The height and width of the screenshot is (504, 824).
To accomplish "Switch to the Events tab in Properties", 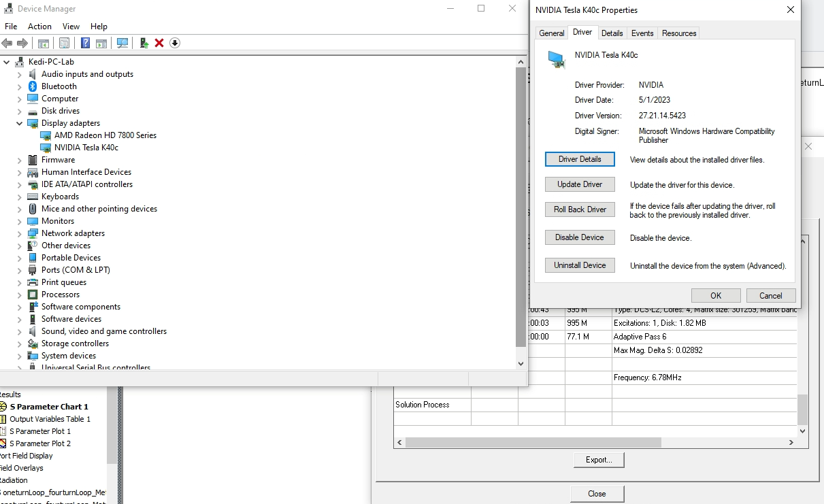I will coord(642,33).
